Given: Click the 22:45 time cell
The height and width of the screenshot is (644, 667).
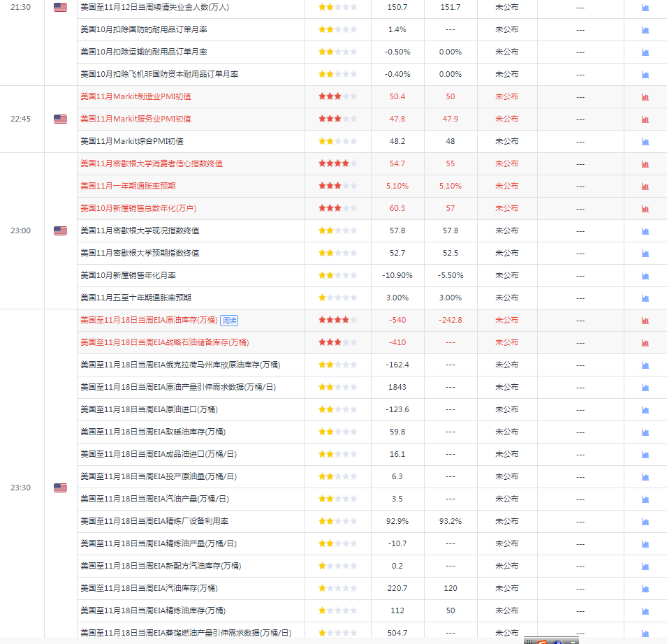Looking at the screenshot, I should [x=20, y=119].
